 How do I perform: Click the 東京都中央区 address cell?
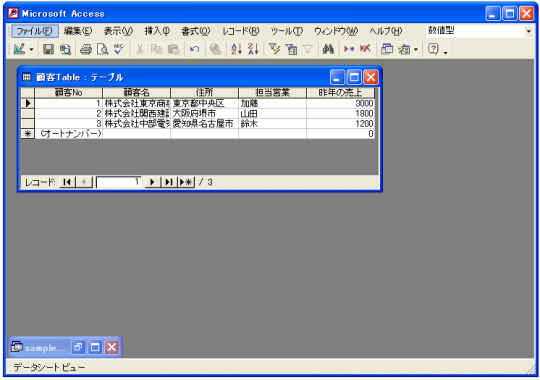click(204, 103)
